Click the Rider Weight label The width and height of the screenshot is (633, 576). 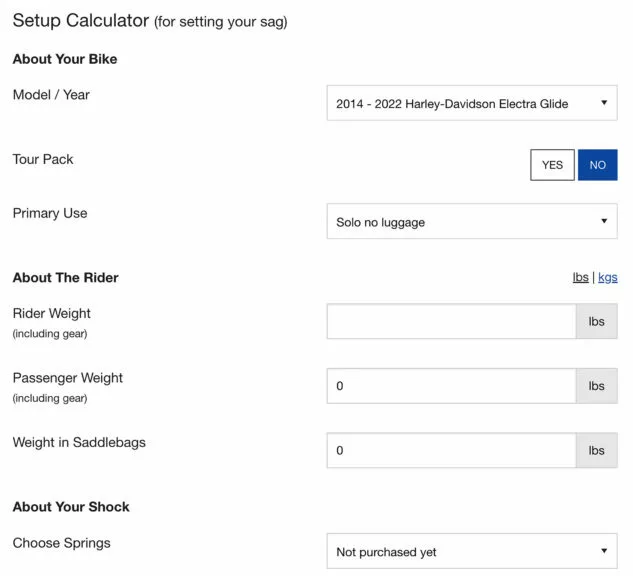(x=52, y=313)
